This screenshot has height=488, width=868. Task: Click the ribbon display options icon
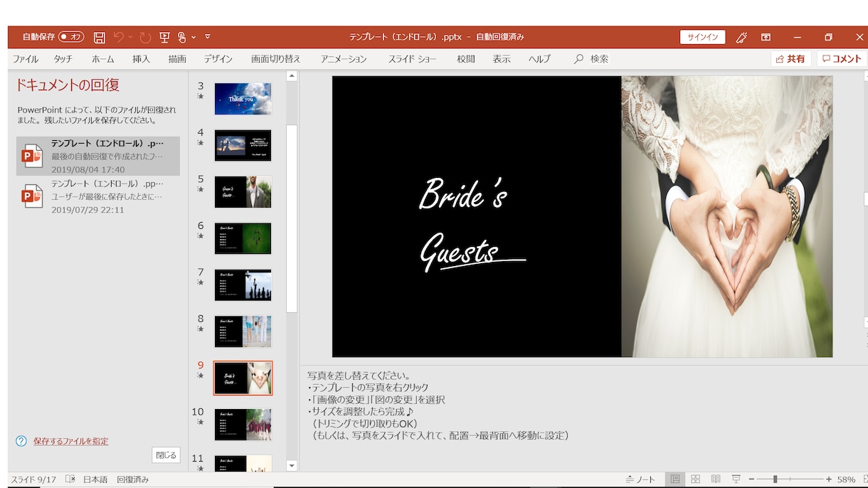[766, 37]
